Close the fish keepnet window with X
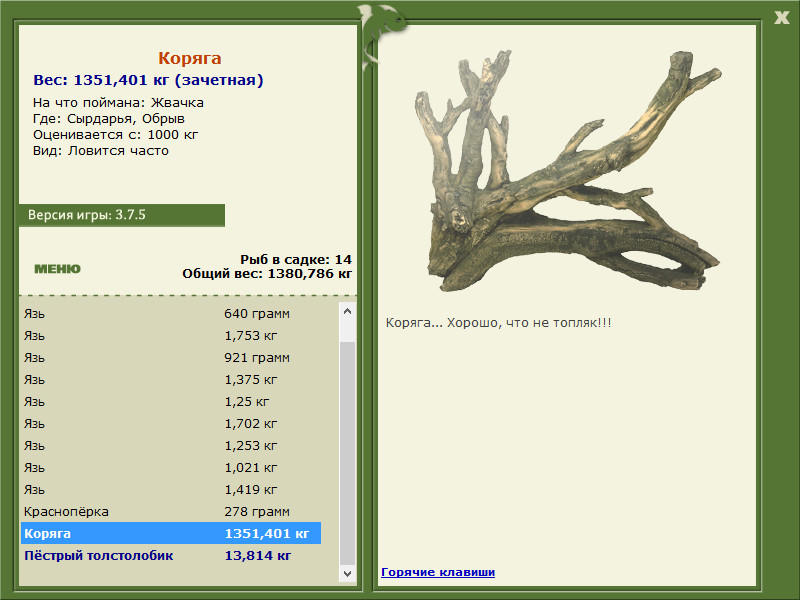 click(781, 18)
